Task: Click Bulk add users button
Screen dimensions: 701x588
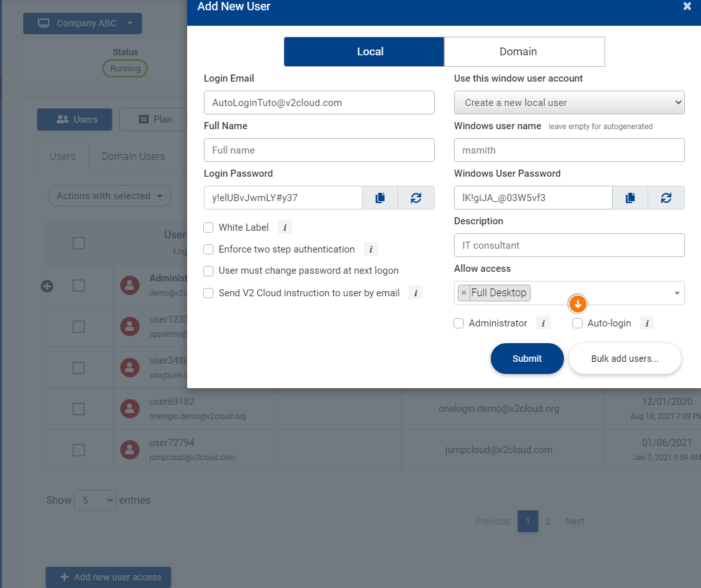Action: 625,359
